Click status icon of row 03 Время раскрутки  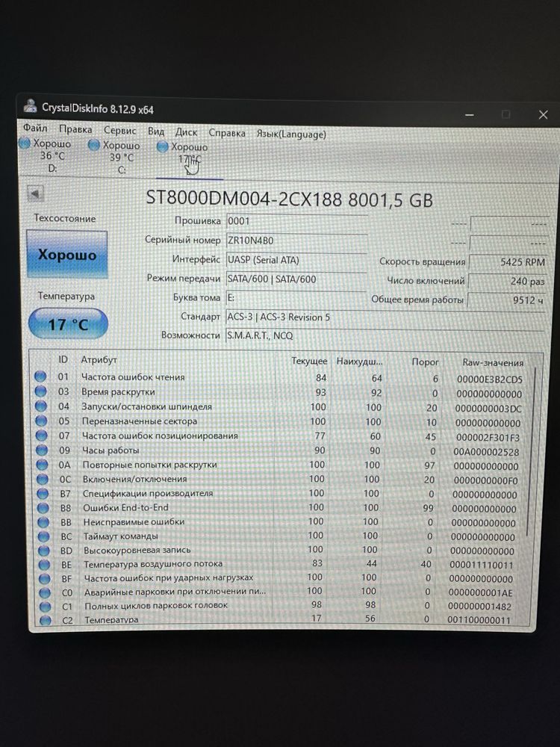40,391
